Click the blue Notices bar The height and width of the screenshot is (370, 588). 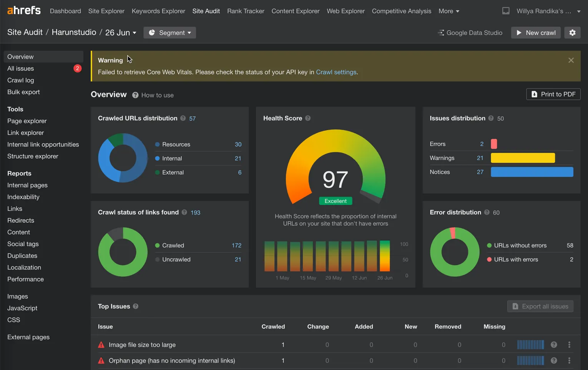point(532,172)
